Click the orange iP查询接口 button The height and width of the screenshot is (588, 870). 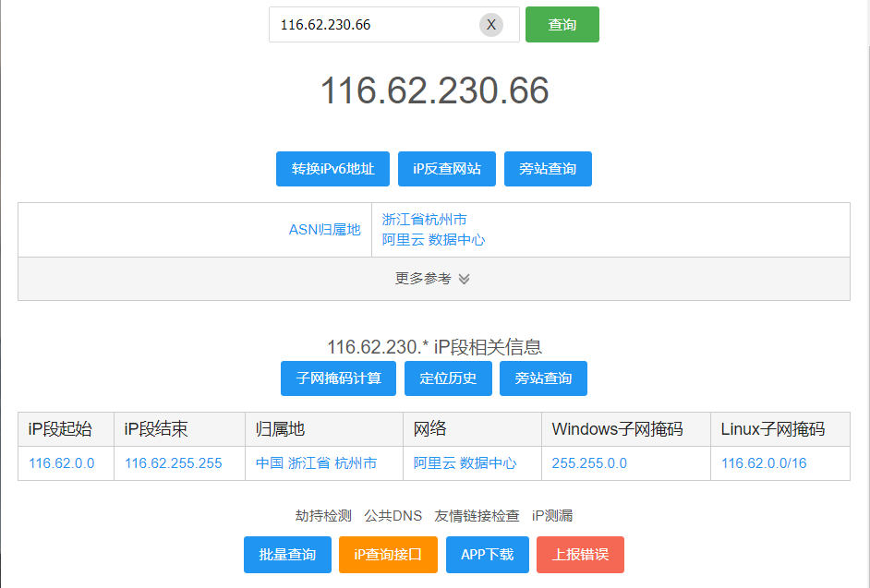click(x=388, y=555)
